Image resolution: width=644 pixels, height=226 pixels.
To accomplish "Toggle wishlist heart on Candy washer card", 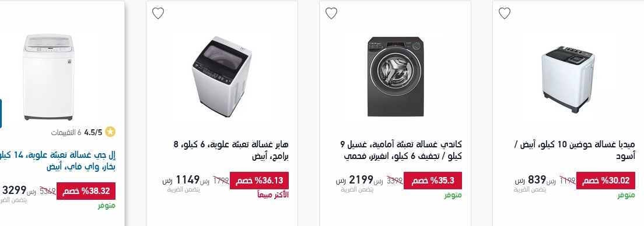I will tap(331, 13).
